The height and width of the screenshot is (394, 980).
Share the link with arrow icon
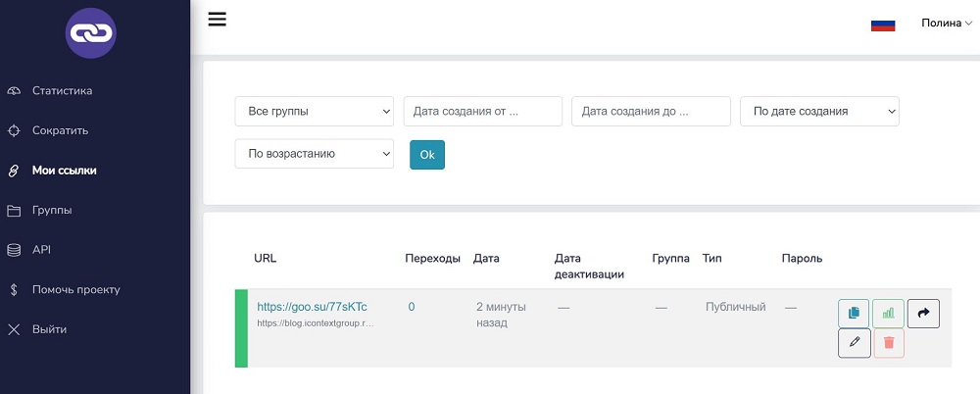coord(923,314)
